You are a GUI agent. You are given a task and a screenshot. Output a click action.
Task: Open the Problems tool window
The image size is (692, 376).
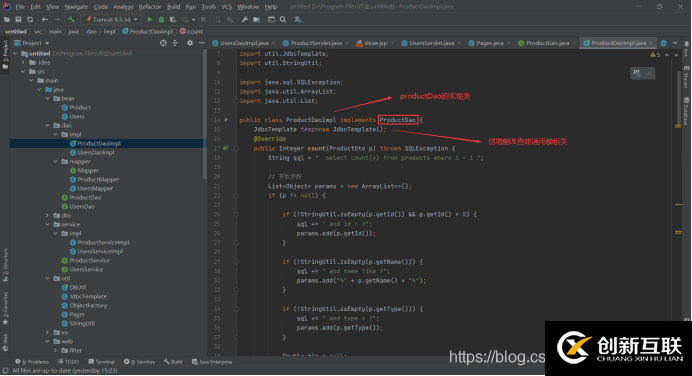tap(32, 362)
